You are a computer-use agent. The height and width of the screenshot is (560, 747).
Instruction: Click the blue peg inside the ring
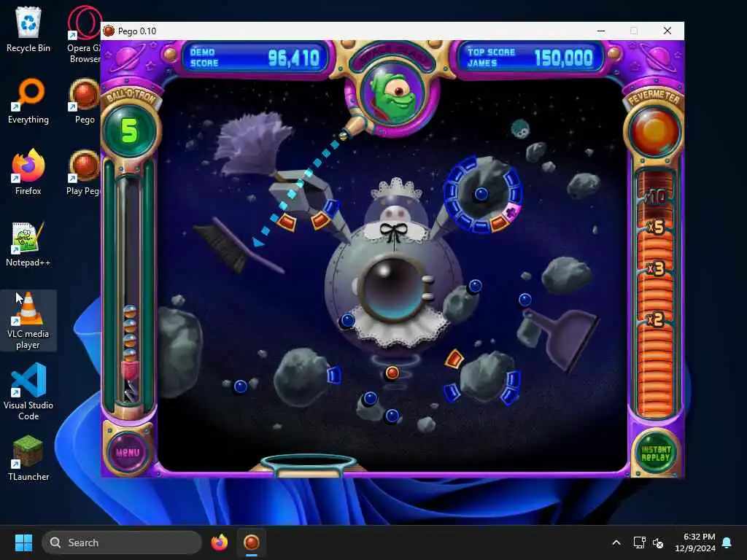[x=481, y=194]
